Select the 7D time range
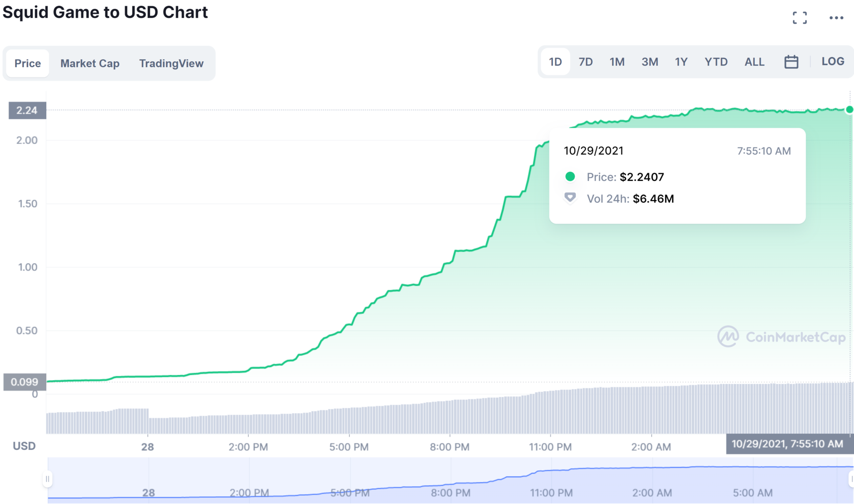 (x=585, y=62)
